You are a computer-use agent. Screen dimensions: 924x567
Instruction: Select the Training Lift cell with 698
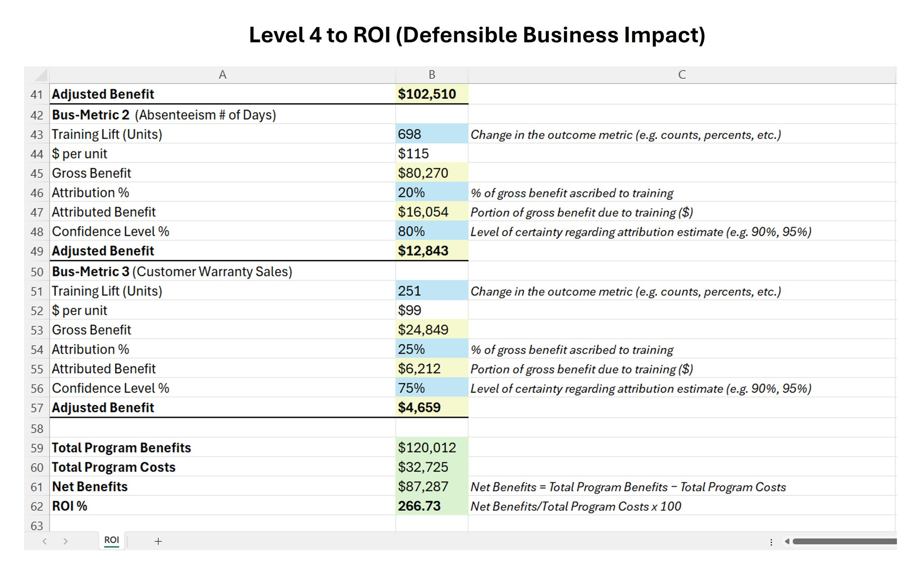431,134
